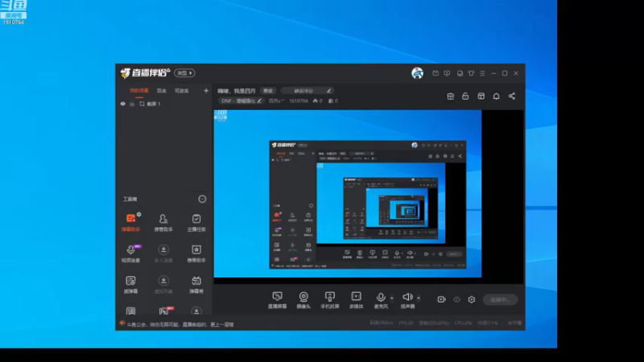The height and width of the screenshot is (362, 644).
Task: Select the 截屏 1 source row
Action: pyautogui.click(x=164, y=104)
